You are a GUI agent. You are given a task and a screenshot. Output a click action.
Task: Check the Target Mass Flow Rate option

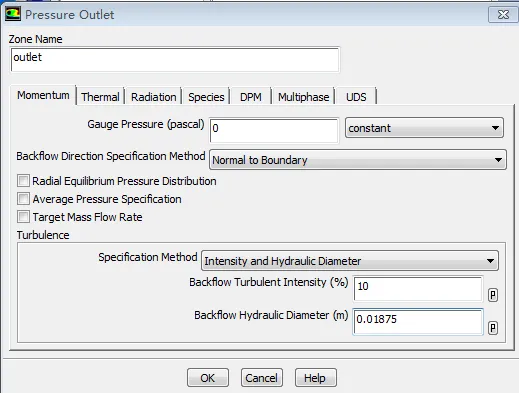click(23, 217)
